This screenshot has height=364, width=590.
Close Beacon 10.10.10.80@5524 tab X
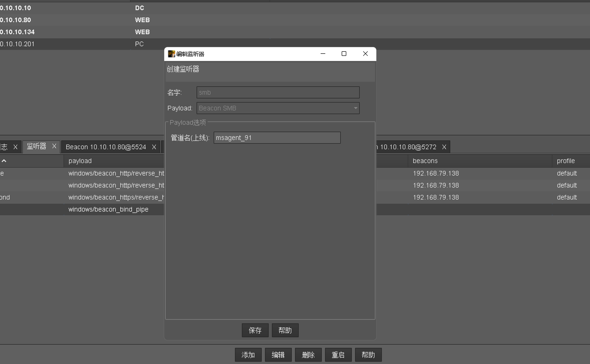(154, 147)
